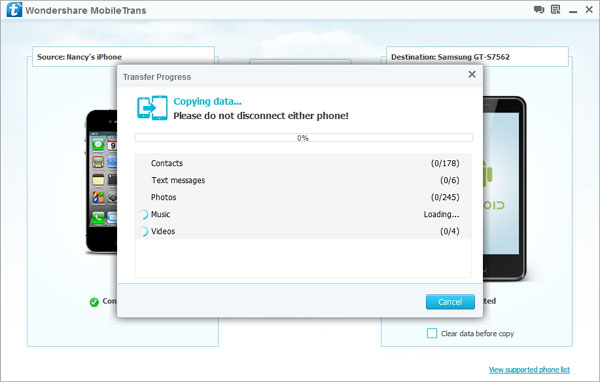This screenshot has height=382, width=600.
Task: Open the feedback chat bubble icon
Action: tap(539, 10)
